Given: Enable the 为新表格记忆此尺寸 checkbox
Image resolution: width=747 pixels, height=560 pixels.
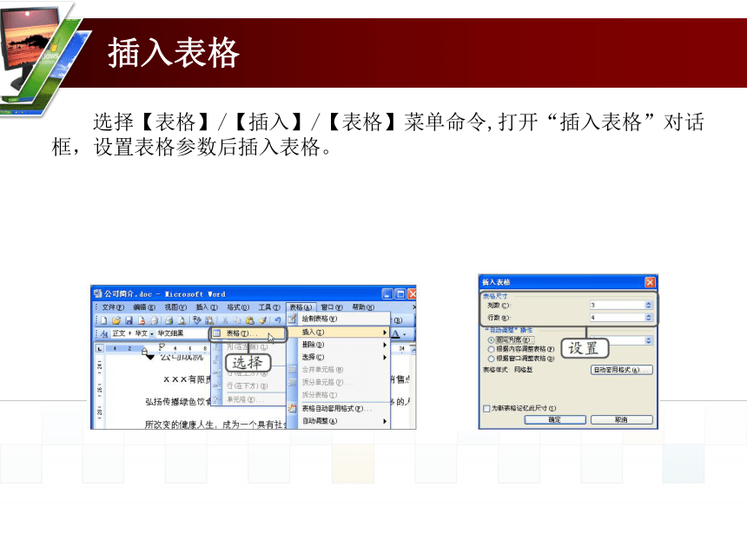Looking at the screenshot, I should click(486, 408).
